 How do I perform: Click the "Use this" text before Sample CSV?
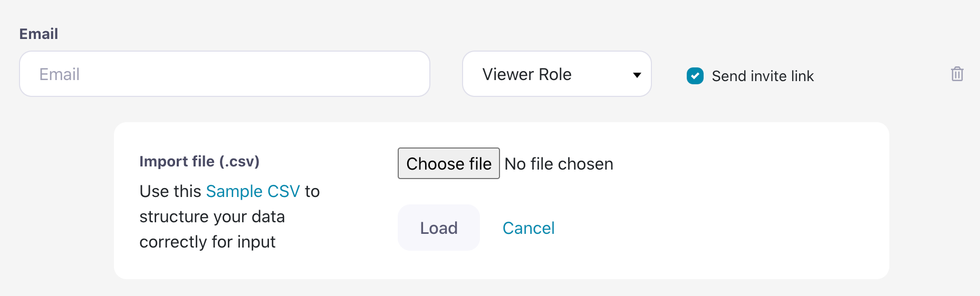tap(170, 191)
